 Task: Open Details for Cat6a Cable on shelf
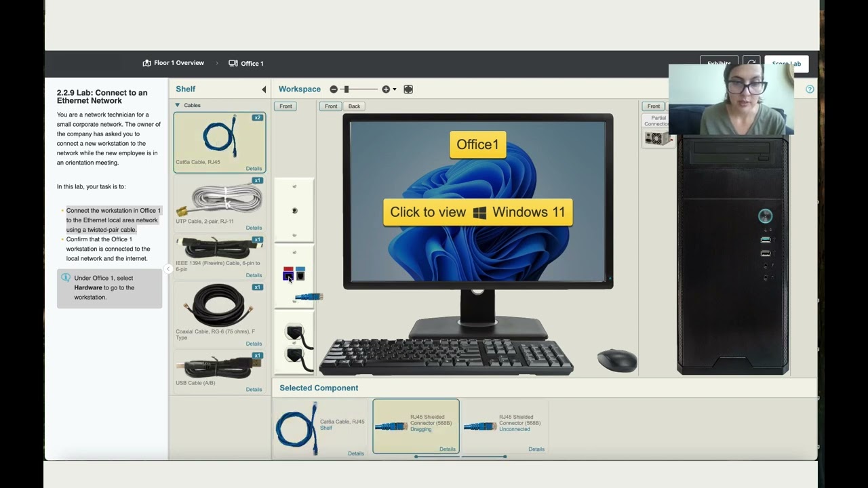(254, 169)
